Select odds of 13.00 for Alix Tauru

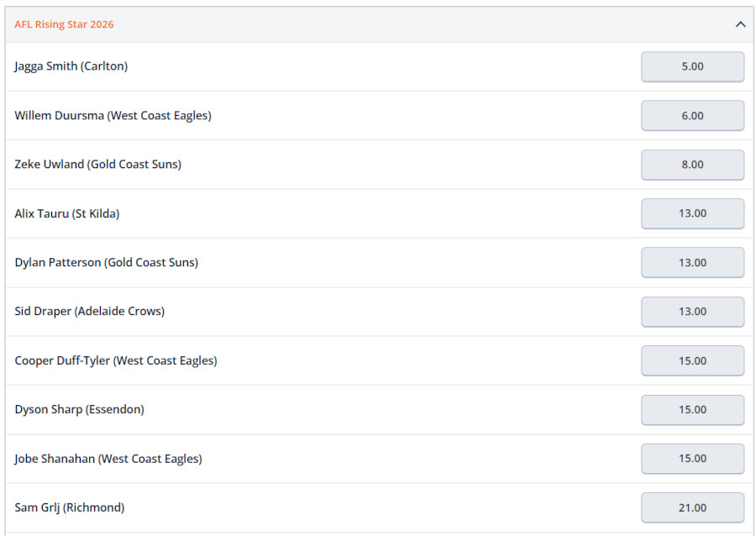click(x=692, y=213)
